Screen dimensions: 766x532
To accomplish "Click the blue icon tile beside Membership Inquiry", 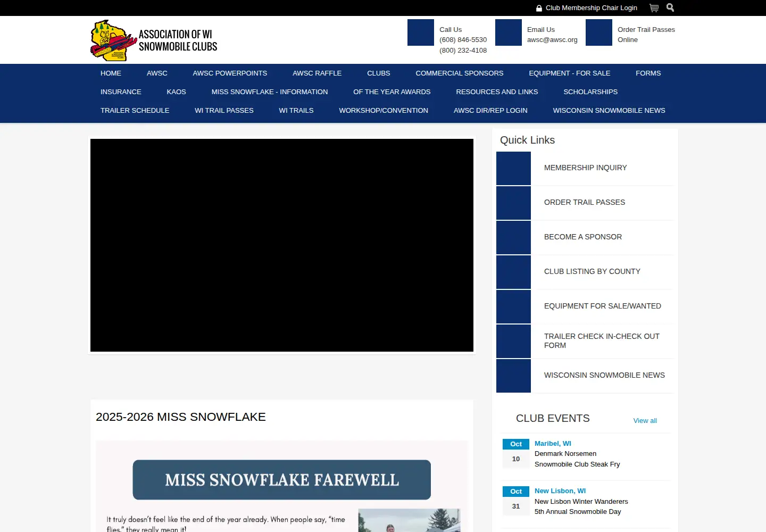I will [513, 168].
